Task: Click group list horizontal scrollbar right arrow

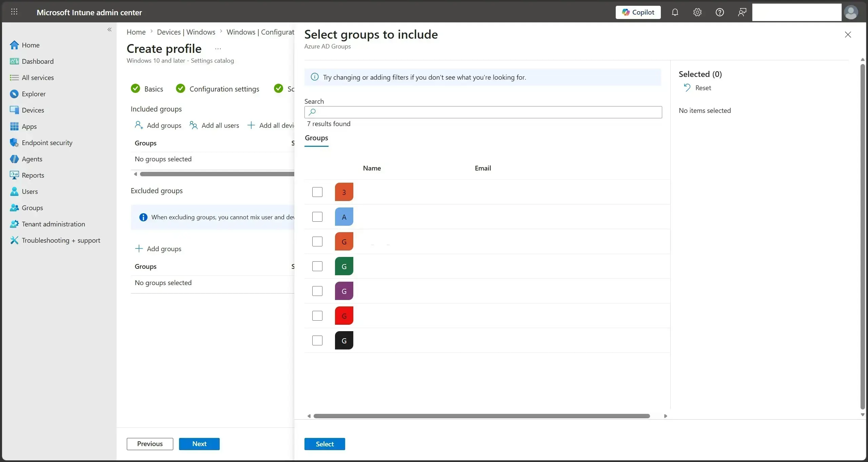Action: (666, 416)
